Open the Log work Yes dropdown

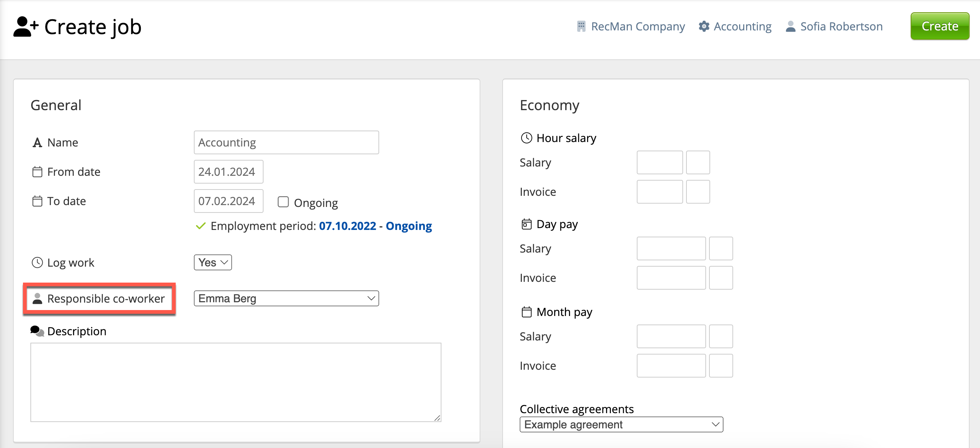tap(213, 263)
